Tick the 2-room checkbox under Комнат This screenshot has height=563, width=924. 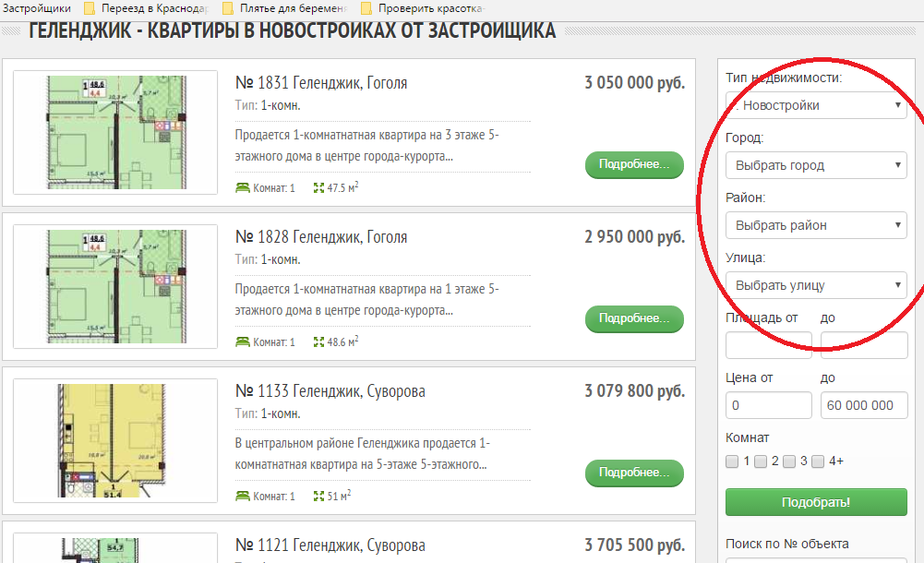click(x=761, y=461)
